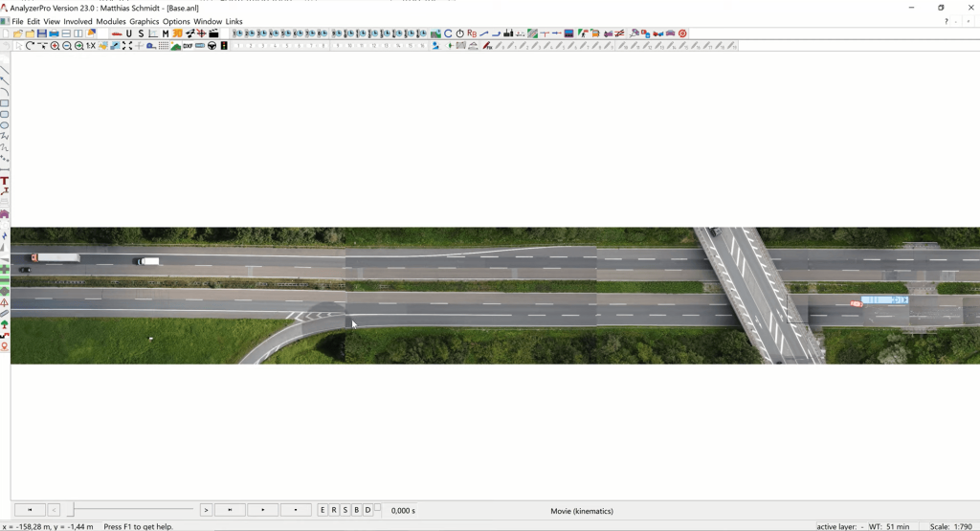Screen dimensions: 980x531
Task: Open the Graphics menu
Action: click(144, 21)
